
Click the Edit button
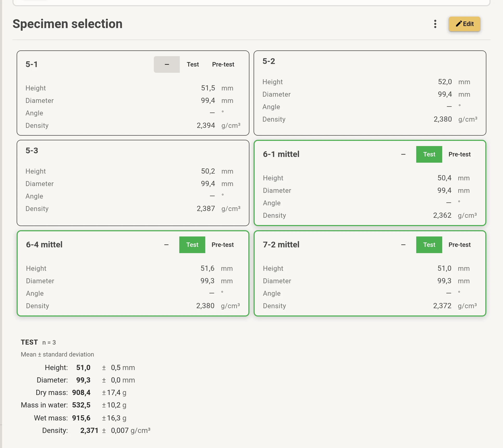pos(465,24)
